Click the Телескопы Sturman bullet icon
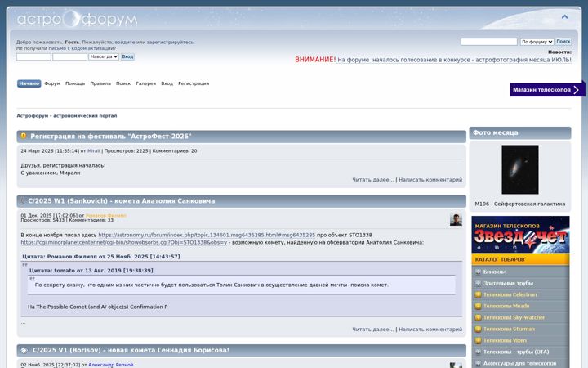This screenshot has width=588, height=368. coord(478,330)
